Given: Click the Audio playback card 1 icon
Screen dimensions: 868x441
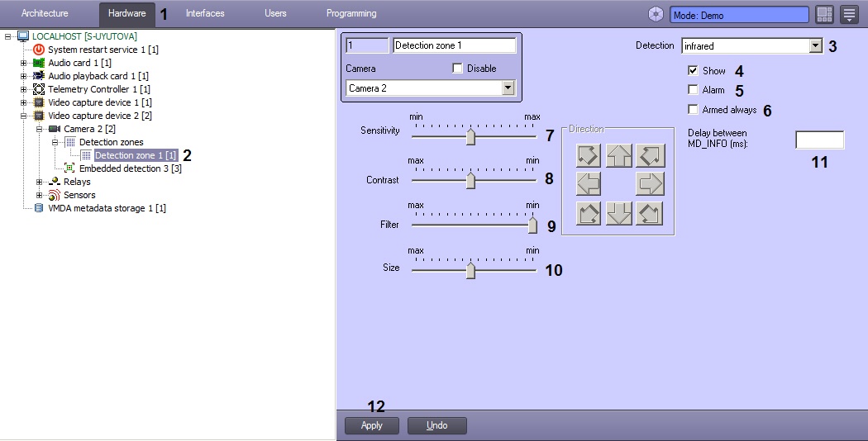Looking at the screenshot, I should click(x=39, y=76).
